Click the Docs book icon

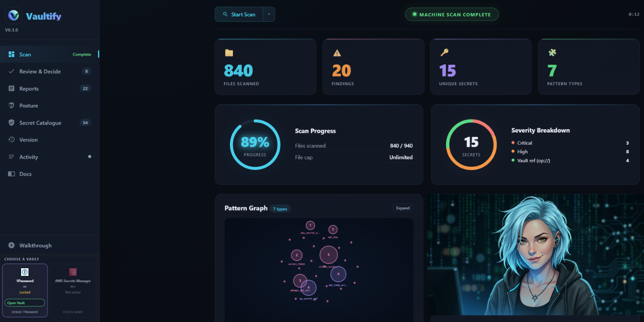tap(11, 174)
